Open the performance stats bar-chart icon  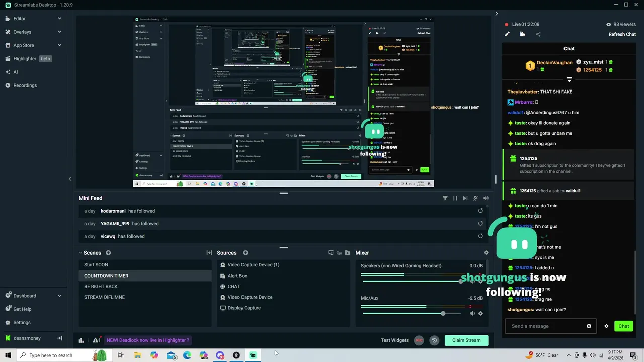pyautogui.click(x=81, y=340)
